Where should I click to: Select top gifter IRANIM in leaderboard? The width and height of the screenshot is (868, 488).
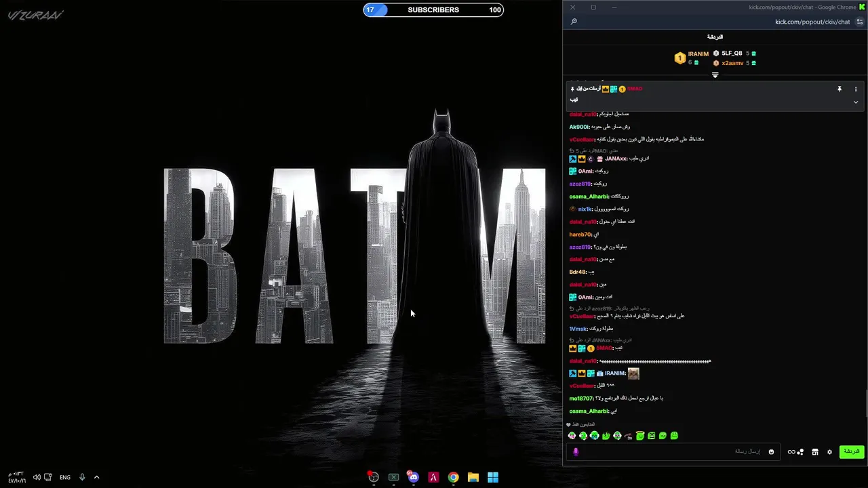(x=698, y=54)
